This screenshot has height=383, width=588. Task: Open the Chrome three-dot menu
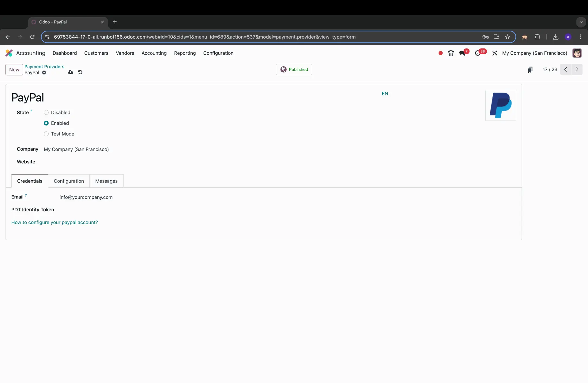coord(580,37)
